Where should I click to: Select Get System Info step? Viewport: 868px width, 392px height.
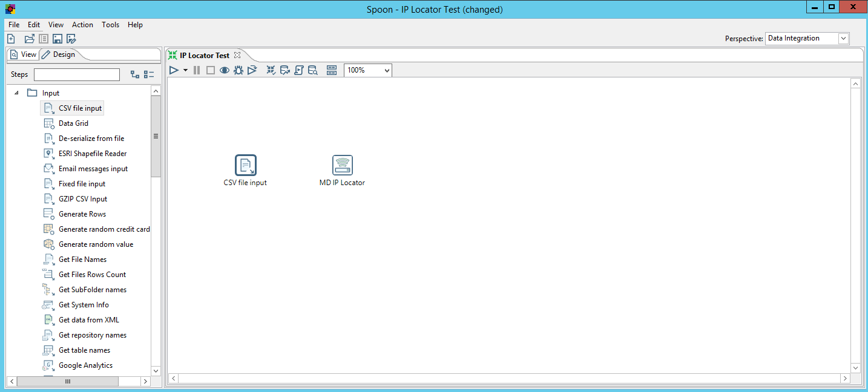tap(84, 305)
